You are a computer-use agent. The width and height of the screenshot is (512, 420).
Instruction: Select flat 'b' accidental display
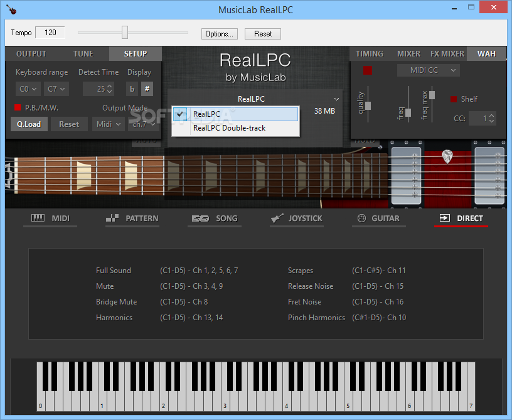132,89
